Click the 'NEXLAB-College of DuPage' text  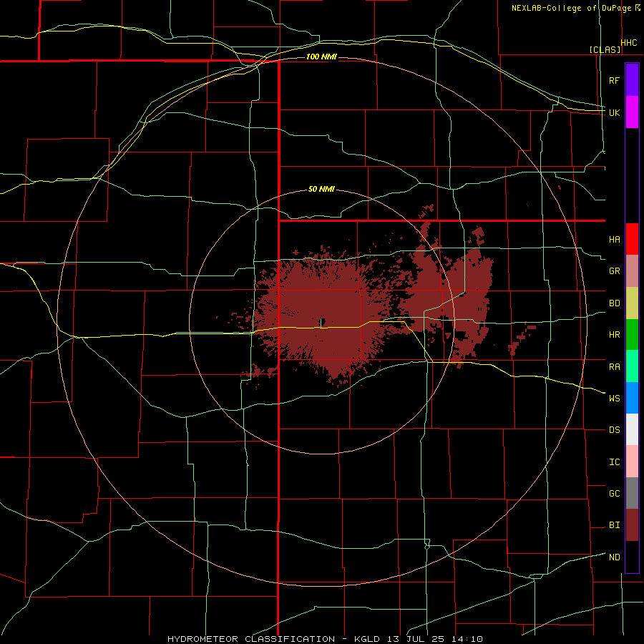(x=571, y=8)
